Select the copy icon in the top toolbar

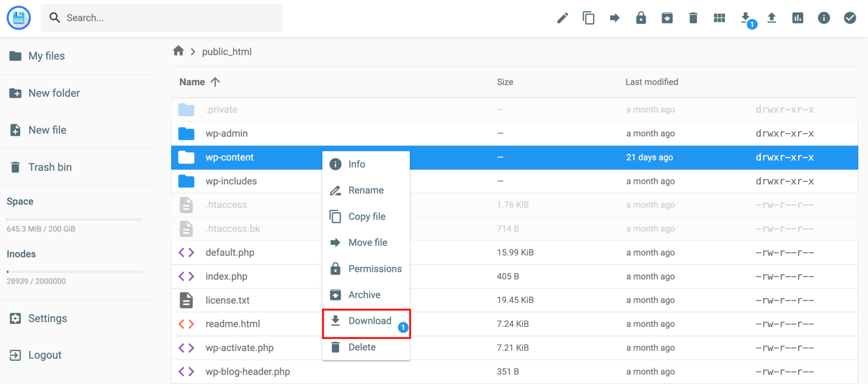[588, 18]
